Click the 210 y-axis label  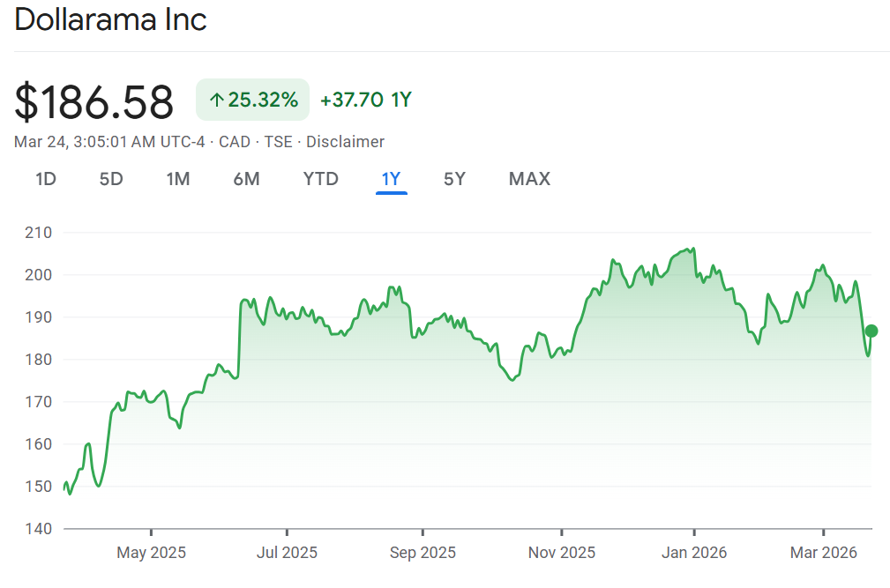tap(41, 233)
